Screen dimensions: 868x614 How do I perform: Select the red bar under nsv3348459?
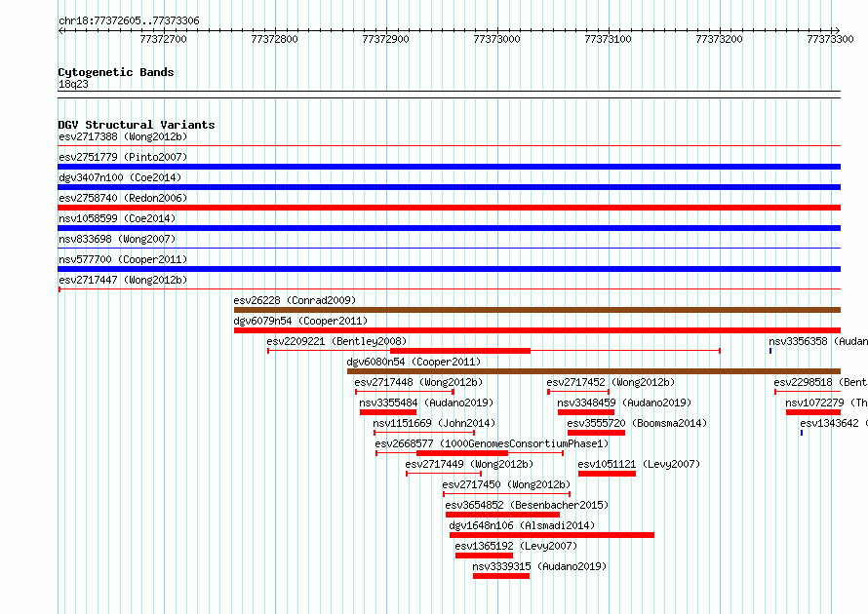tap(586, 412)
